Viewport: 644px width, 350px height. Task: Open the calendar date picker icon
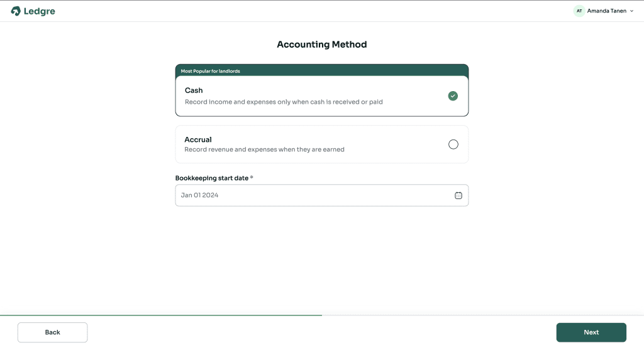(458, 195)
